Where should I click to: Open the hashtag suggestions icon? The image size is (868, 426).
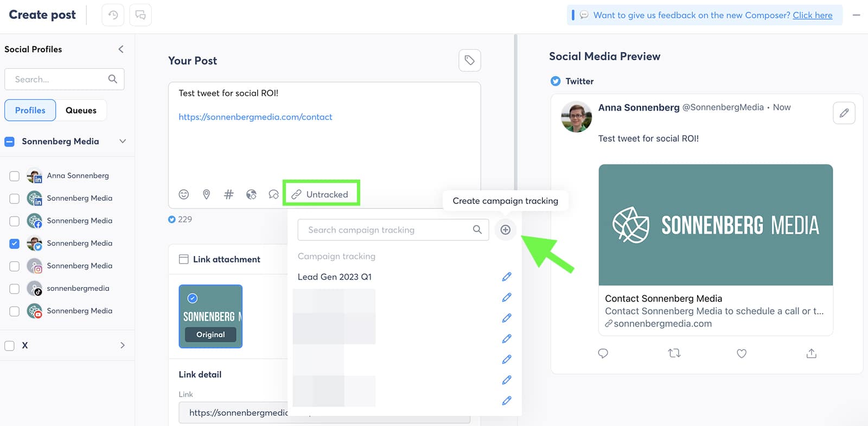pos(229,194)
